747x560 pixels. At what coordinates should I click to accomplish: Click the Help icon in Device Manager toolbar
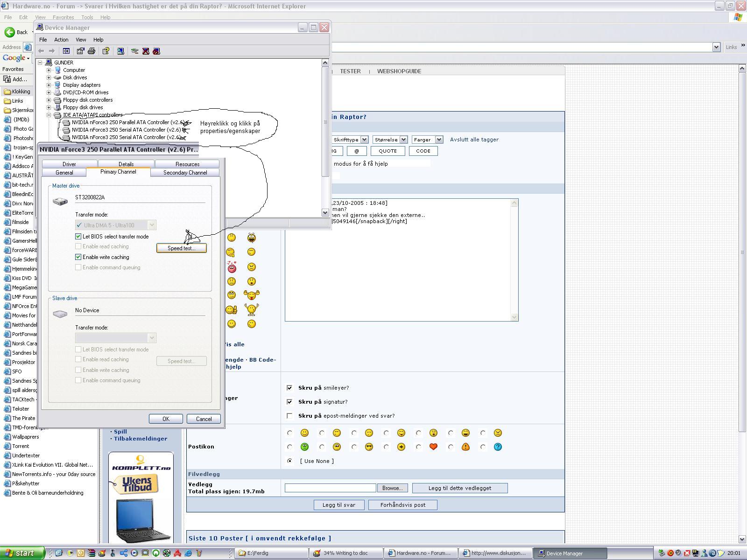tap(106, 51)
